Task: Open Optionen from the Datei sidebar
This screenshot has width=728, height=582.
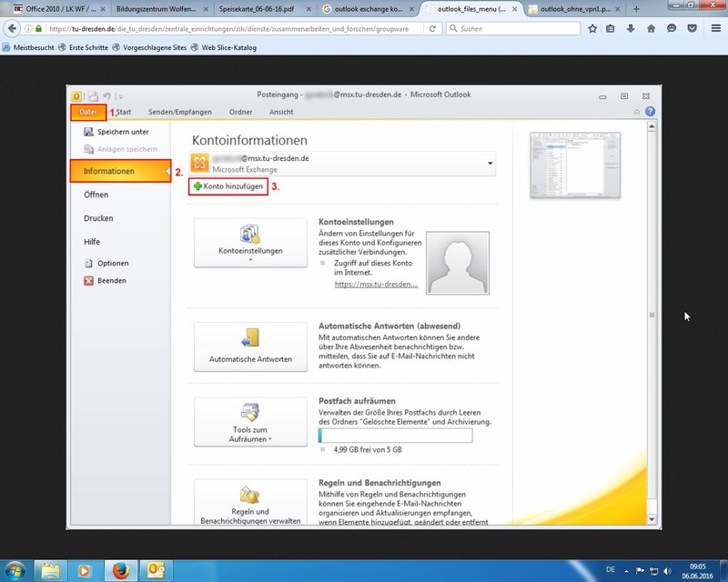Action: [113, 263]
